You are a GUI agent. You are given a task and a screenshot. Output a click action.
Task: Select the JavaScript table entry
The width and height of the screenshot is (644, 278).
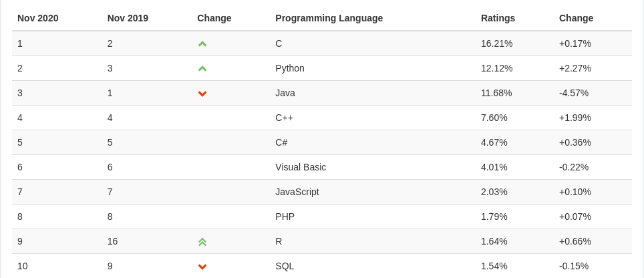(297, 192)
